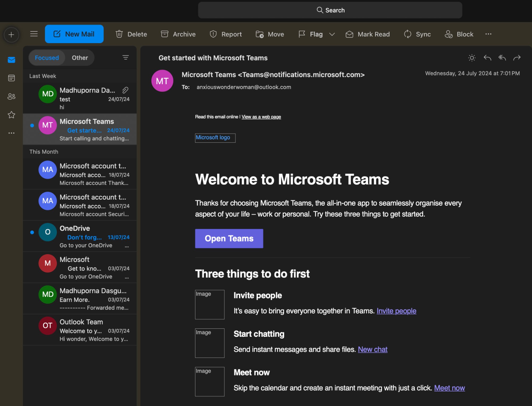Select the Reply icon for this email
Viewport: 532px width, 406px height.
[488, 58]
